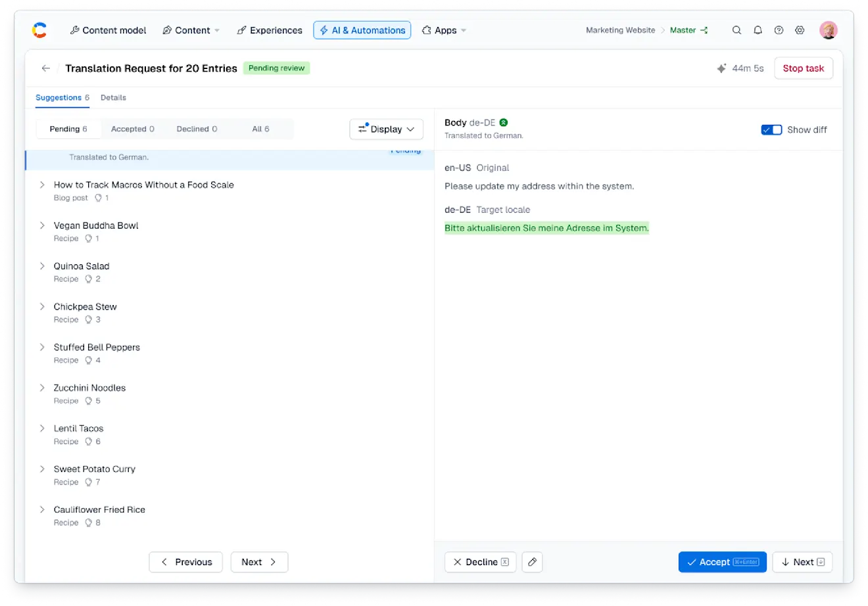Select the Sweet Potato Curry entry
Viewport: 868px width, 606px height.
[95, 469]
